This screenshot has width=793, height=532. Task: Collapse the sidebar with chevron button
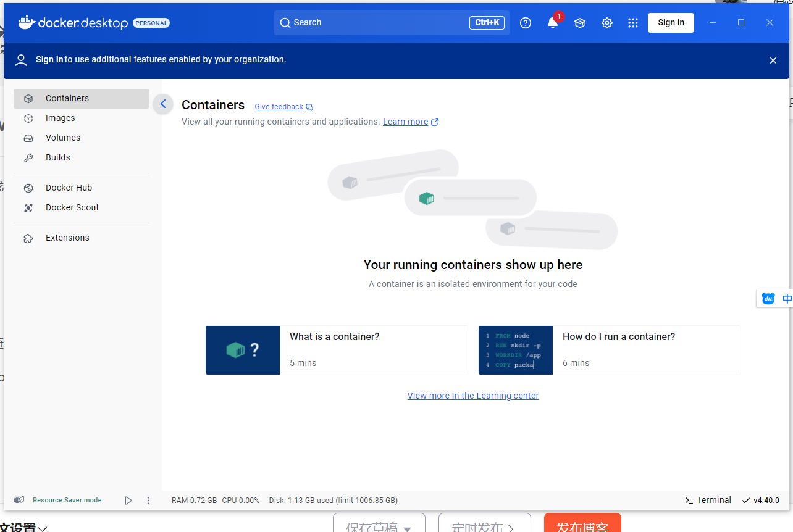[163, 104]
